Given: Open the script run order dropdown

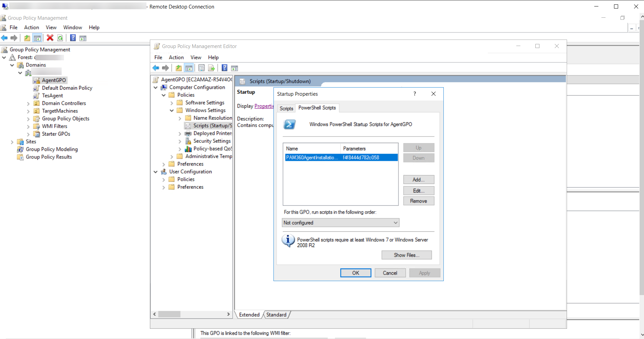Looking at the screenshot, I should (341, 223).
